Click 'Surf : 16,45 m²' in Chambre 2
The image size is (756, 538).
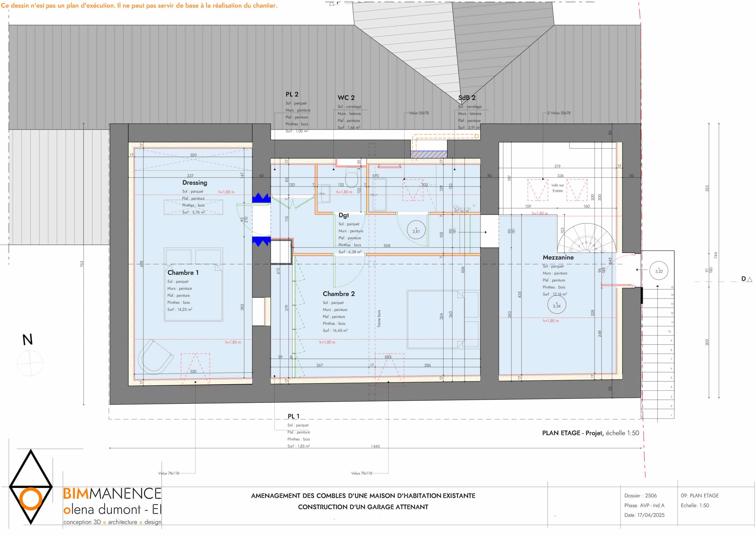pos(335,331)
